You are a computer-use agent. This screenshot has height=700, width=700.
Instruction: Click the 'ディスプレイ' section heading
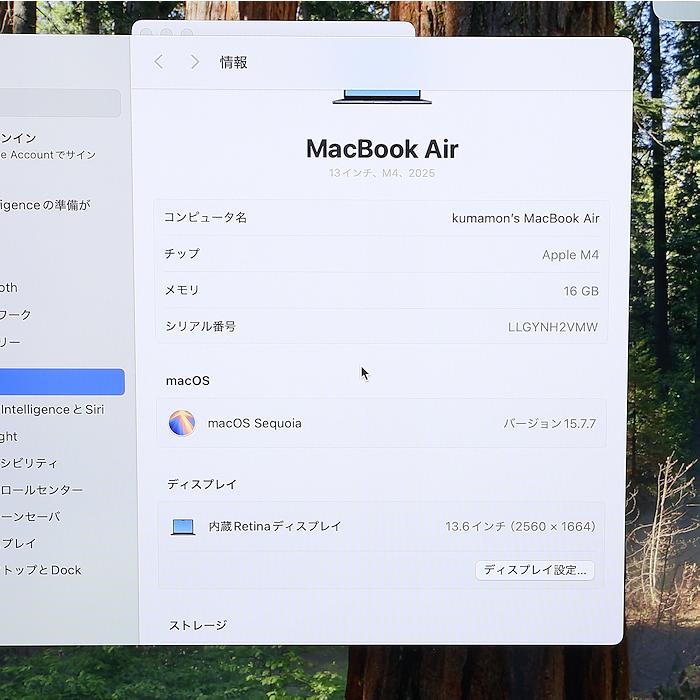[202, 484]
